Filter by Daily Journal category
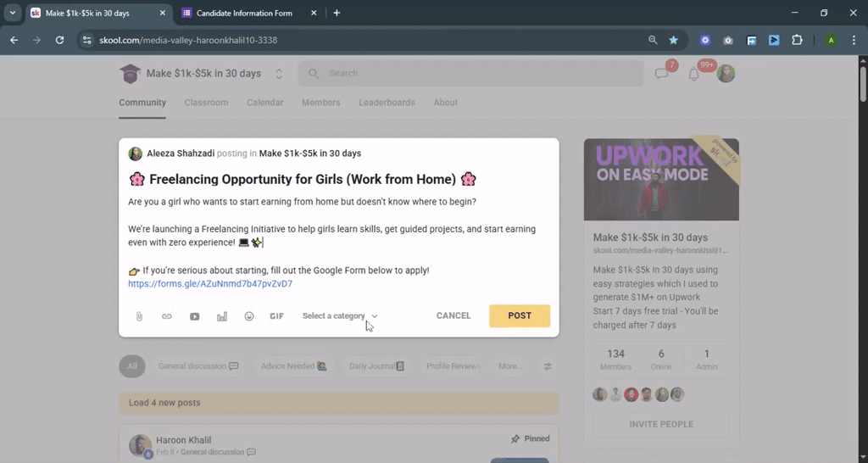 click(376, 366)
